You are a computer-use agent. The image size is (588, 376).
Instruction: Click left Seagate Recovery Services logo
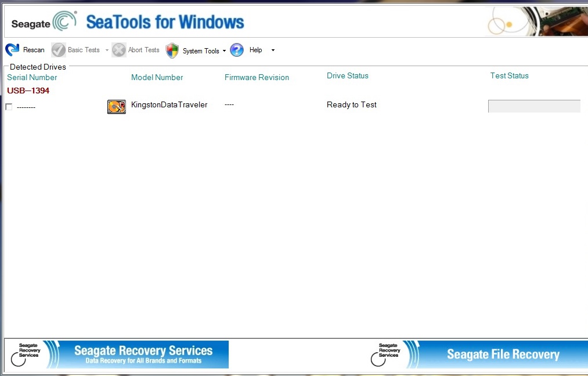(26, 355)
